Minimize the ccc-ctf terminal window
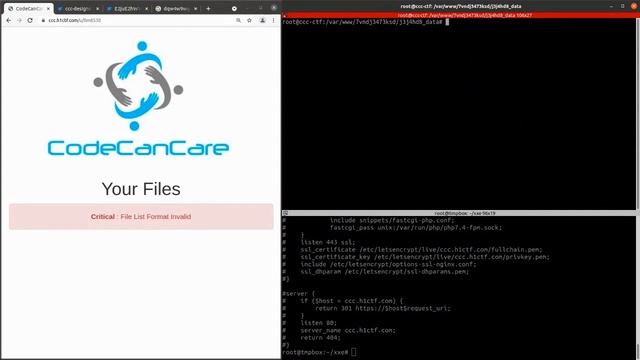Screen dimensions: 640x360 tap(611, 6)
